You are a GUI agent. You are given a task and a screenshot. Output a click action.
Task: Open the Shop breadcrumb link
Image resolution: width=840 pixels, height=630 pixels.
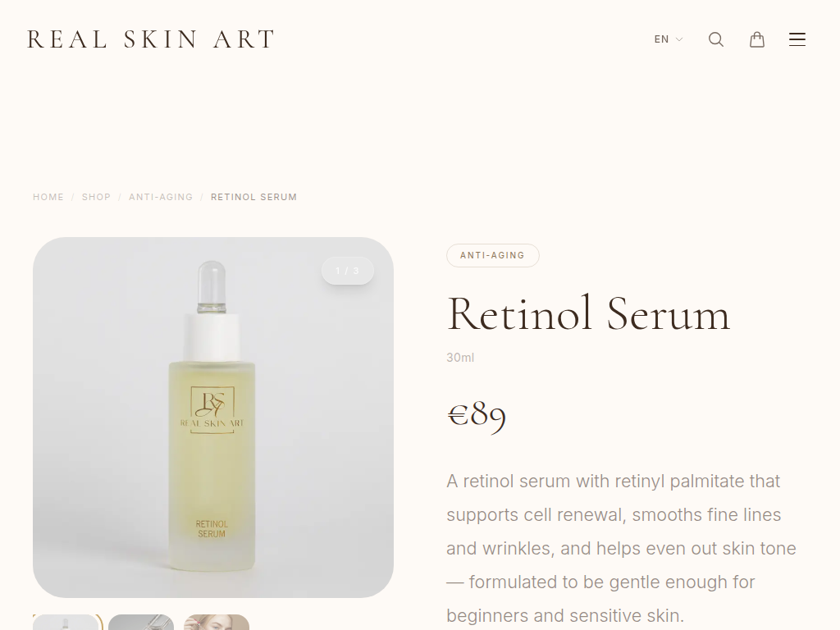pos(96,197)
